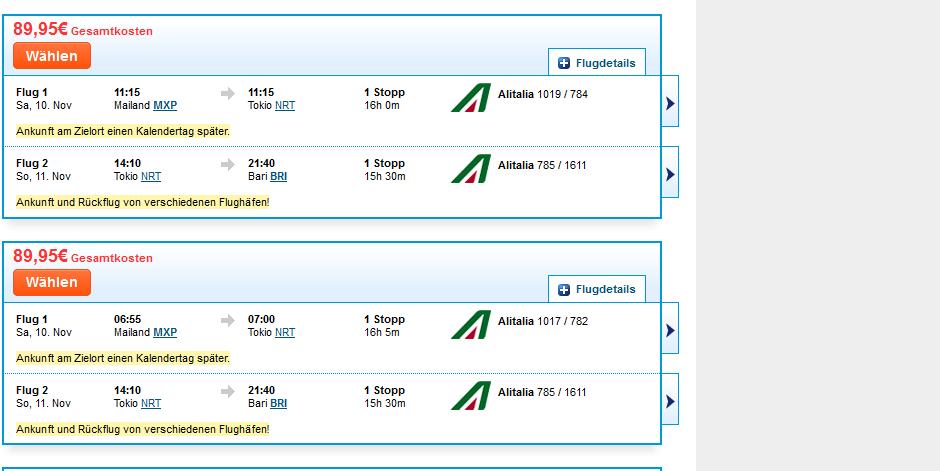940x471 pixels.
Task: Select the first 89,95€ offer with Wählen
Action: 52,56
